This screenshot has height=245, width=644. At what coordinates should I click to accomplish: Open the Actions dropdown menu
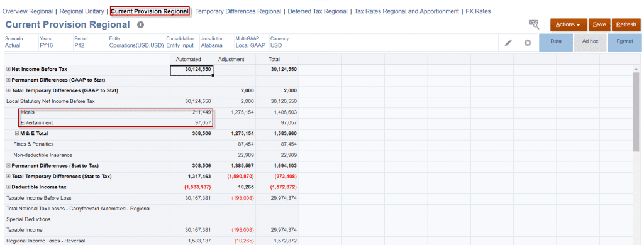coord(569,24)
